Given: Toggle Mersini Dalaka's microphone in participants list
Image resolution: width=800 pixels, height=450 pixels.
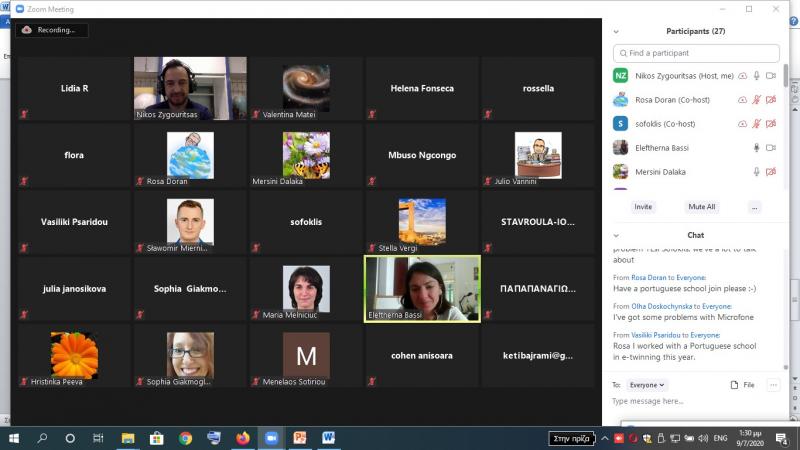Looking at the screenshot, I should pos(756,172).
